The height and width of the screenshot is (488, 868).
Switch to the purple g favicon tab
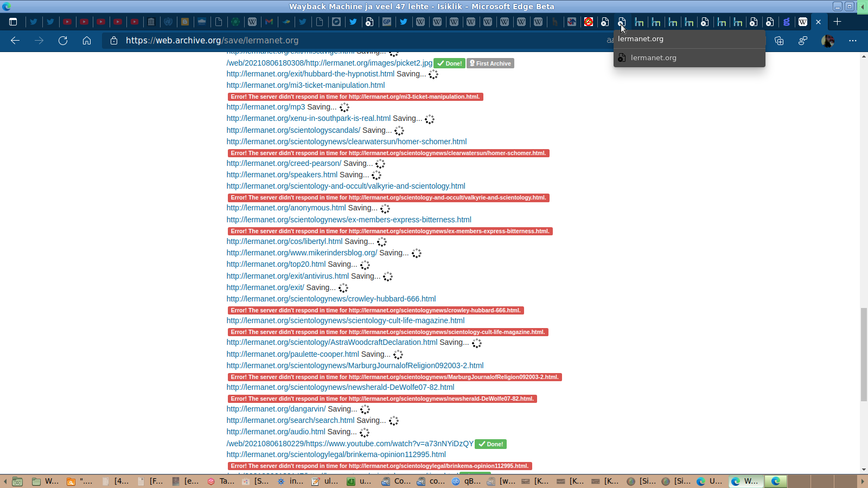[787, 22]
